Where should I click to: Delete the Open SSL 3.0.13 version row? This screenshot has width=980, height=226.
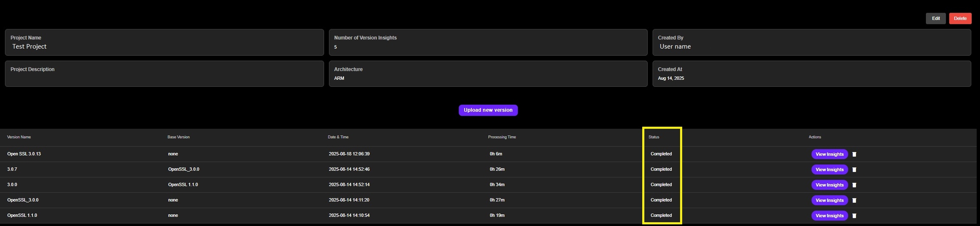pyautogui.click(x=854, y=154)
